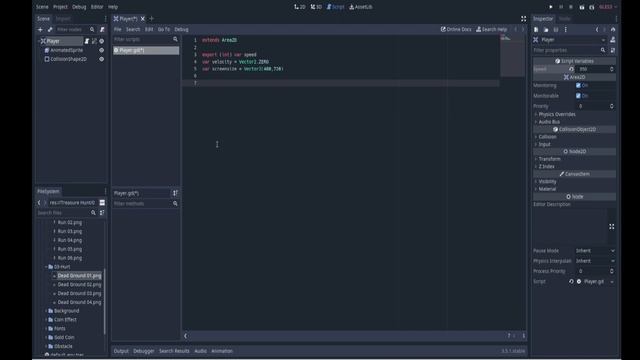Switch to the 2D workspace
The height and width of the screenshot is (360, 640).
[x=300, y=7]
